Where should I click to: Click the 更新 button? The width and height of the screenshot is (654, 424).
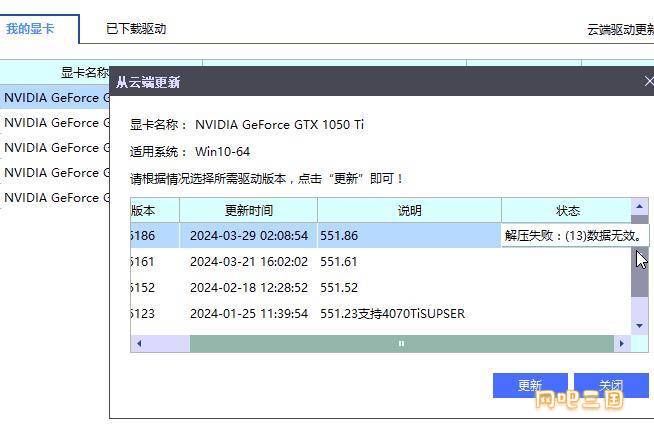tap(530, 385)
